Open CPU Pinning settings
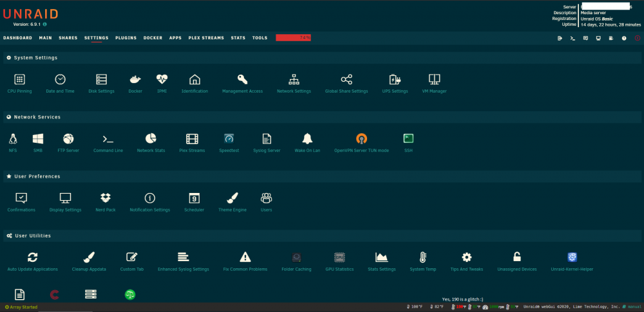 pyautogui.click(x=19, y=79)
